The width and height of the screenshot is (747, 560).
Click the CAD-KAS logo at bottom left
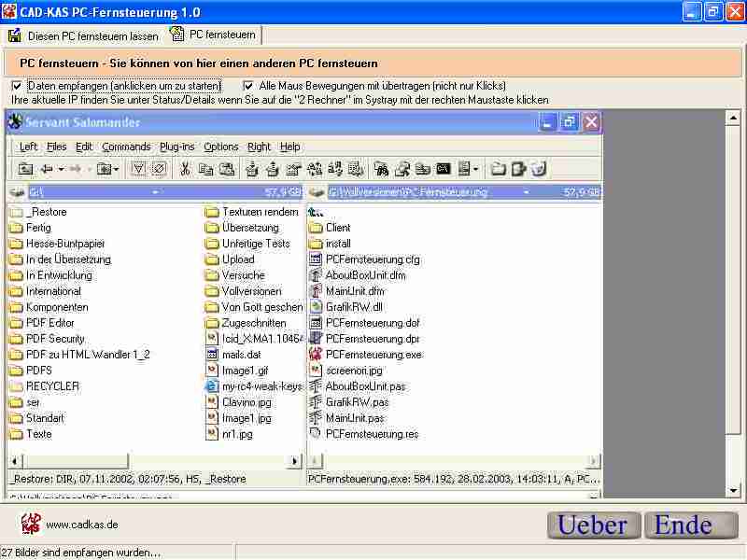[x=31, y=525]
